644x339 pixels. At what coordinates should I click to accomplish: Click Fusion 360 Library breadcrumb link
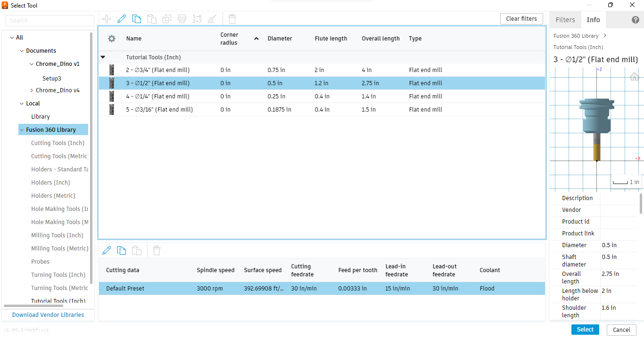576,36
